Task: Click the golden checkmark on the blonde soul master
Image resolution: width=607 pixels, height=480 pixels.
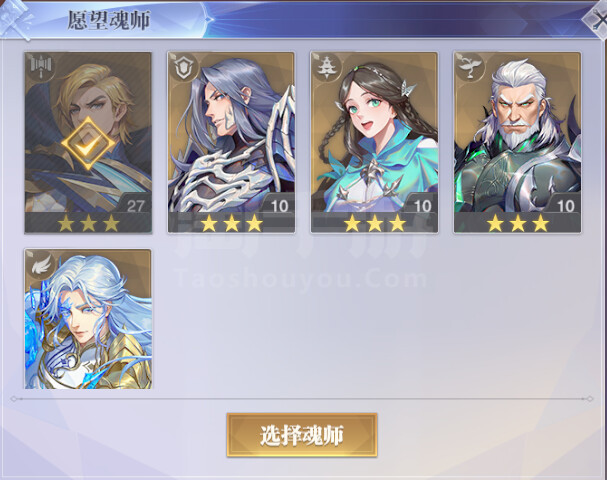Action: (88, 144)
